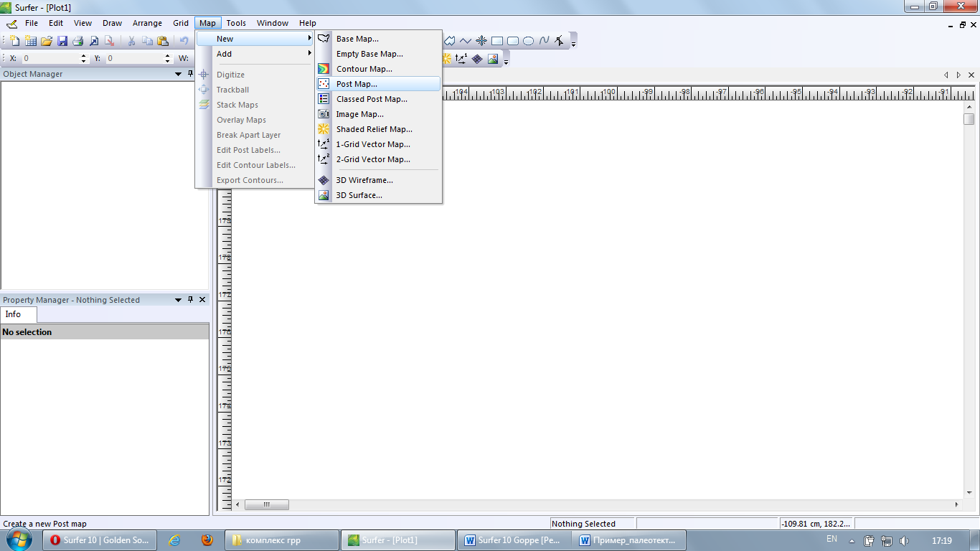This screenshot has width=980, height=551.
Task: Click the Copy toolbar icon
Action: (x=147, y=41)
